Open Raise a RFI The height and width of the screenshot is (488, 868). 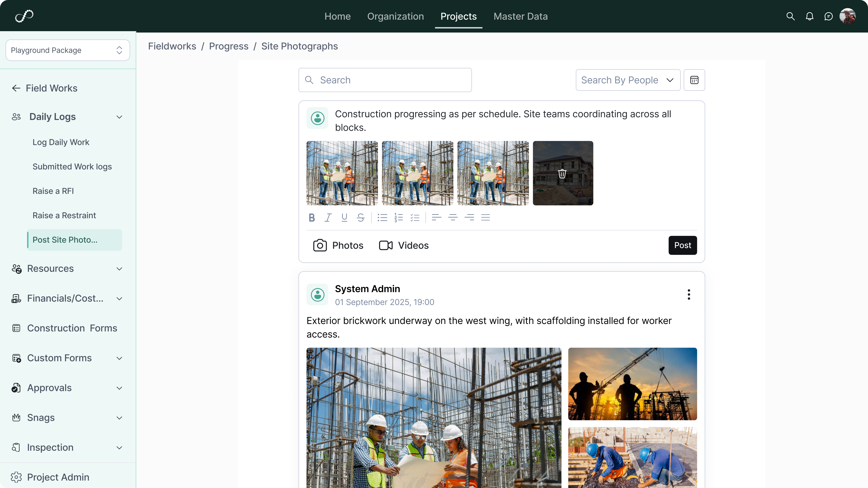53,191
